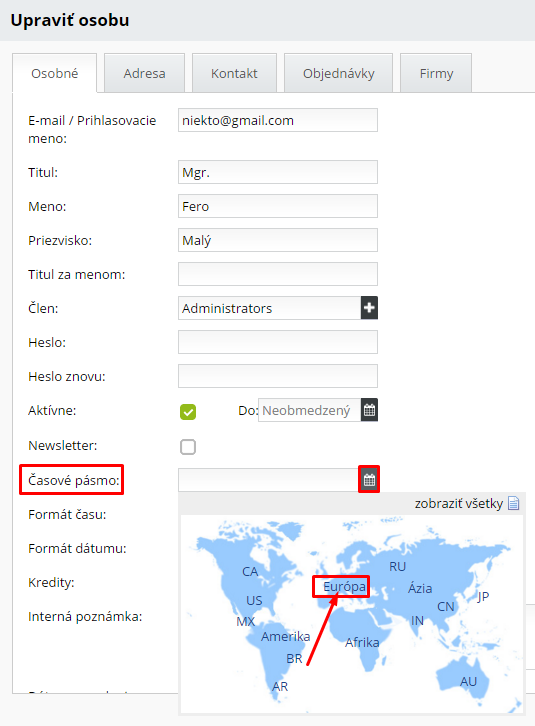
Task: Switch to the Objednávky tab
Action: (339, 74)
